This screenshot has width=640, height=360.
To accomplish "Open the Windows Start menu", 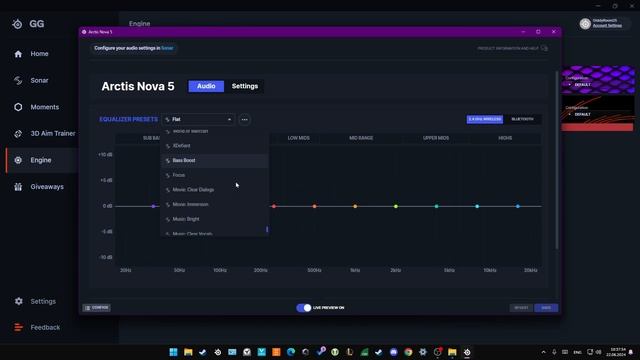I will [x=173, y=352].
